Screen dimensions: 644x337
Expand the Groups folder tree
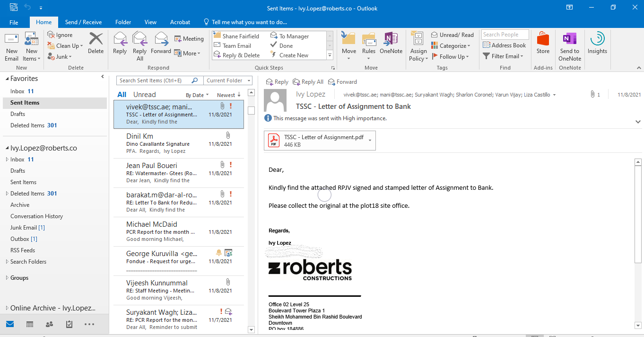point(7,278)
